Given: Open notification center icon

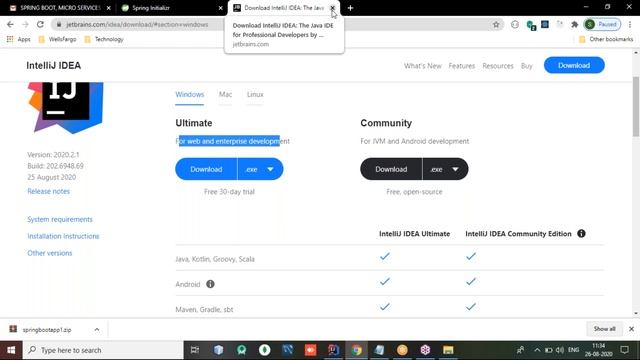Looking at the screenshot, I should pos(624,350).
